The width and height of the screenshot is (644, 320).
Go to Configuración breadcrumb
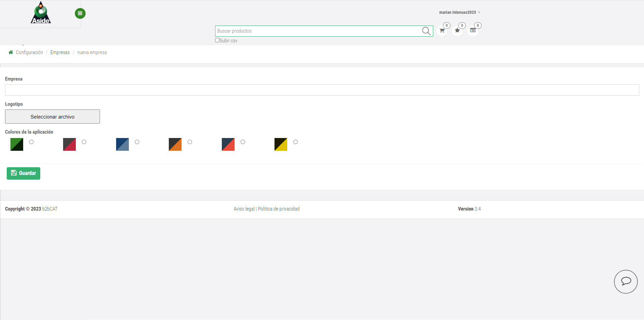(x=29, y=52)
